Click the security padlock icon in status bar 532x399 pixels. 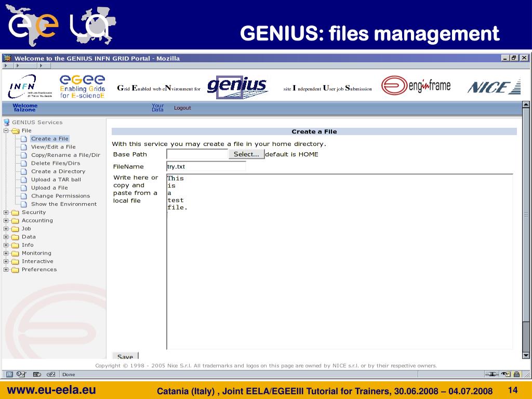[516, 374]
